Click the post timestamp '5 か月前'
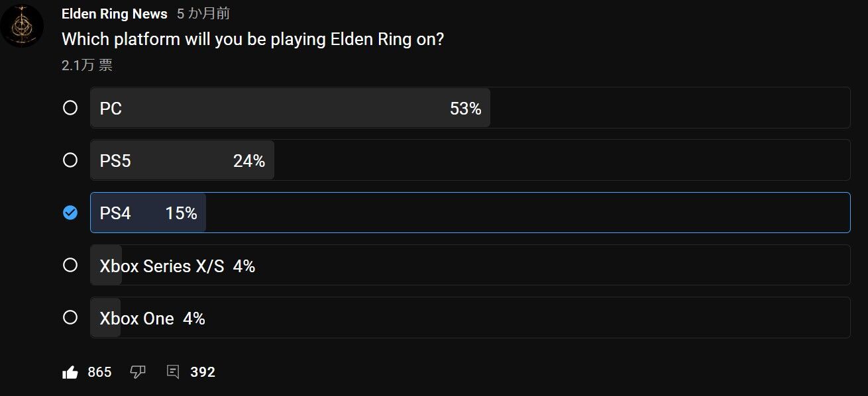The width and height of the screenshot is (868, 396). click(203, 14)
